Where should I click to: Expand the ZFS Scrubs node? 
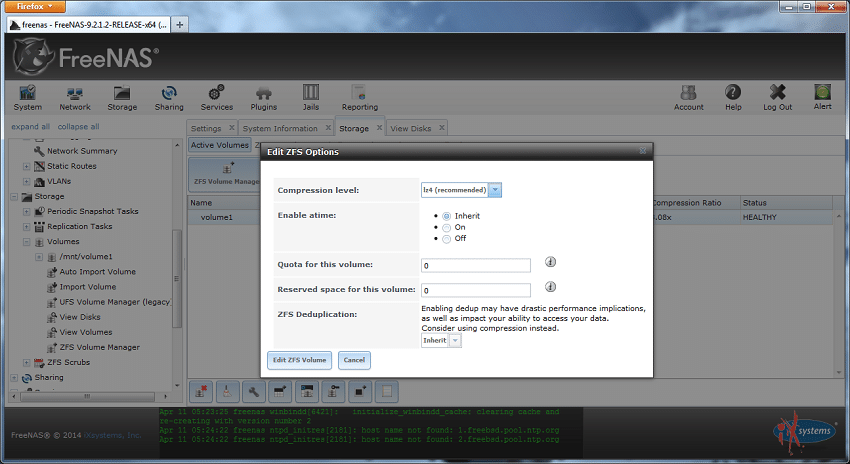[27, 362]
